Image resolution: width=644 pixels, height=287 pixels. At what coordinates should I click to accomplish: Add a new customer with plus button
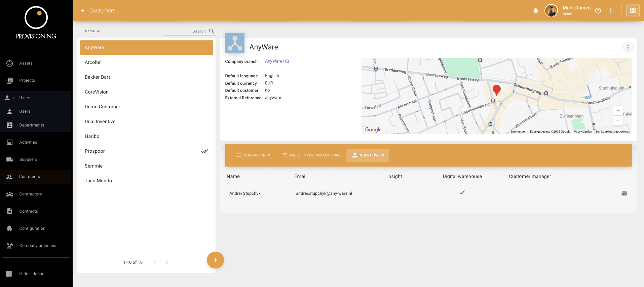pos(215,260)
